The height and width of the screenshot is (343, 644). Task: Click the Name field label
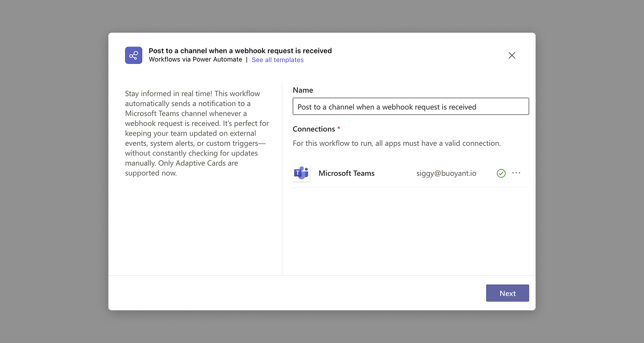pyautogui.click(x=303, y=90)
